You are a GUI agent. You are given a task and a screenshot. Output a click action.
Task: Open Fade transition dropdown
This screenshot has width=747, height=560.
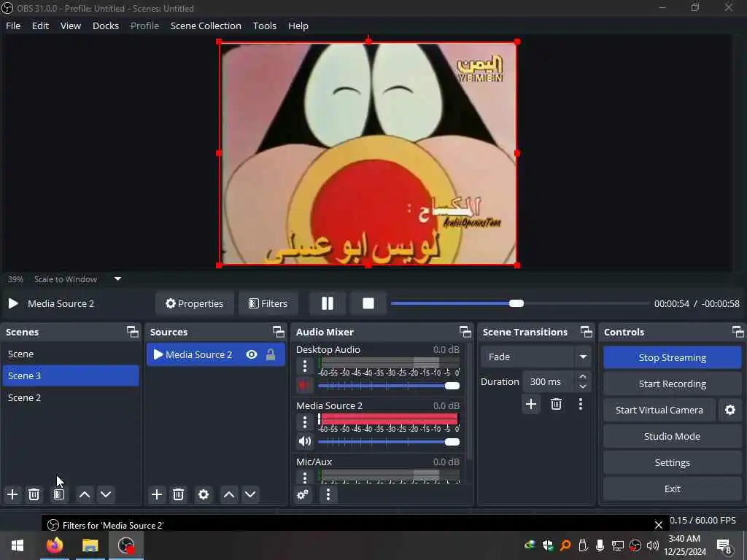[535, 357]
